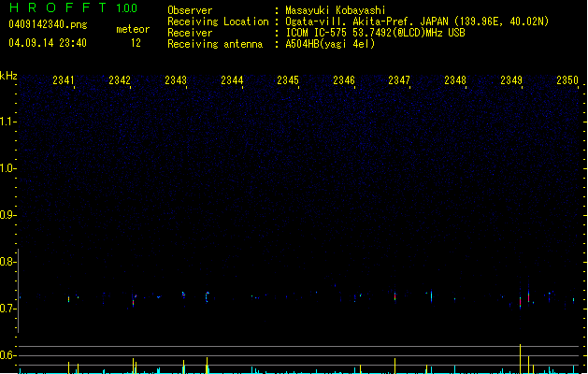Click the 'Observer' field label
Screen dimensions: 588x374
[190, 10]
